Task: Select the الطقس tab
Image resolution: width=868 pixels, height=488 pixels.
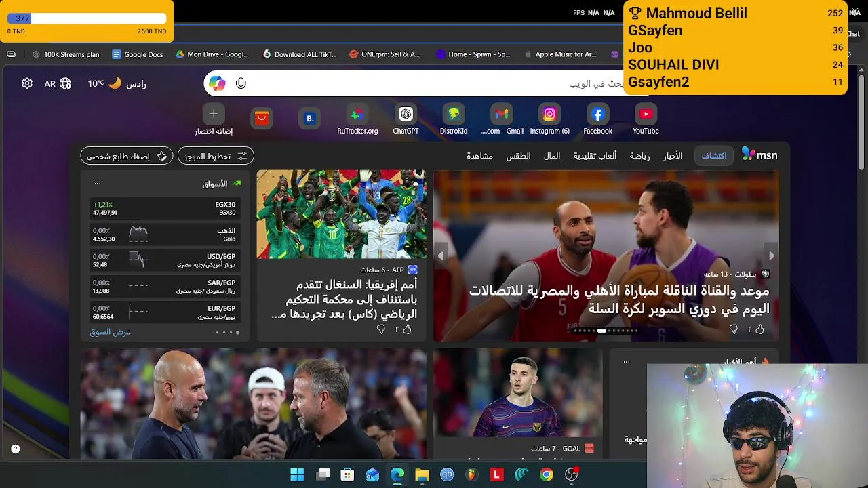Action: (518, 156)
